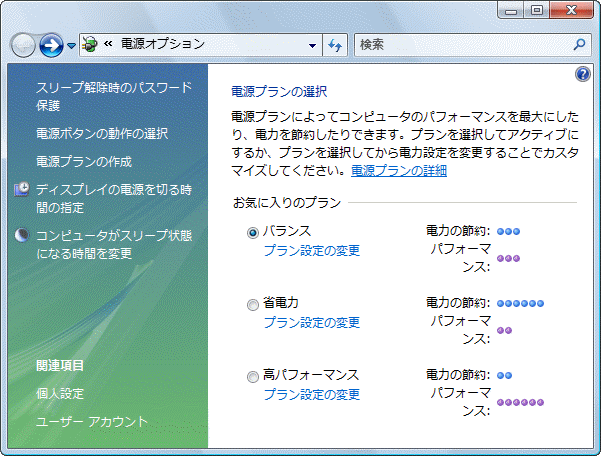601x456 pixels.
Task: Click the refresh button beside address bar
Action: click(x=335, y=46)
